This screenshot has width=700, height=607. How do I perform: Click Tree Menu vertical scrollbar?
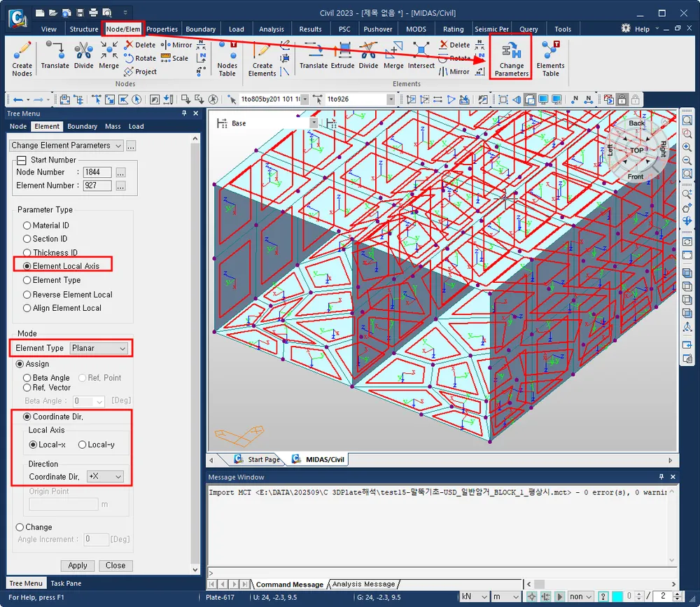pos(195,353)
